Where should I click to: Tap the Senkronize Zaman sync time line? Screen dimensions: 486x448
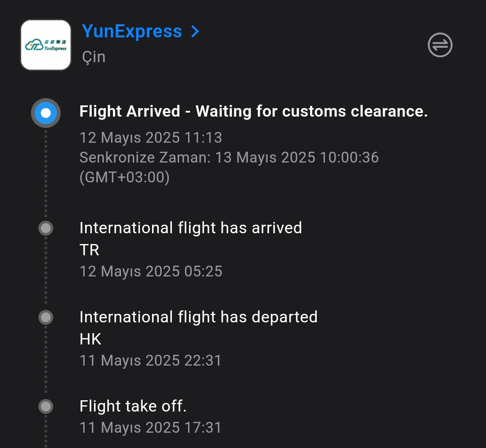(229, 158)
